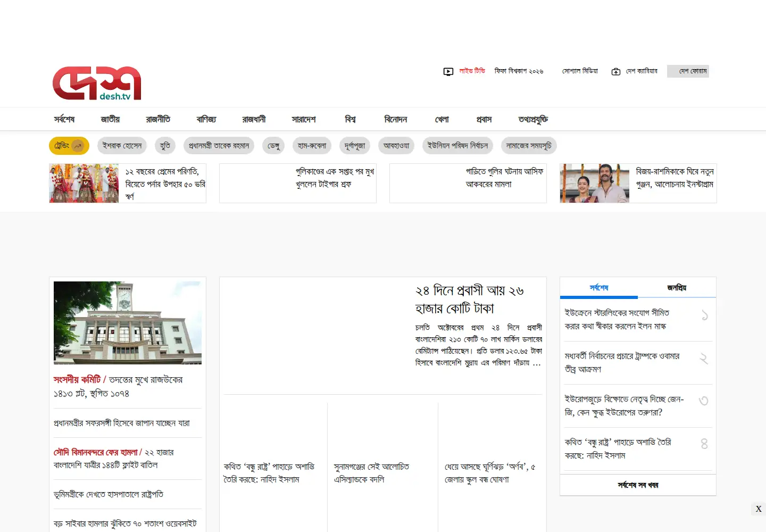This screenshot has height=532, width=766.
Task: Open ফিফা বিশ্বকাপ ২০২৬ link
Action: point(519,71)
